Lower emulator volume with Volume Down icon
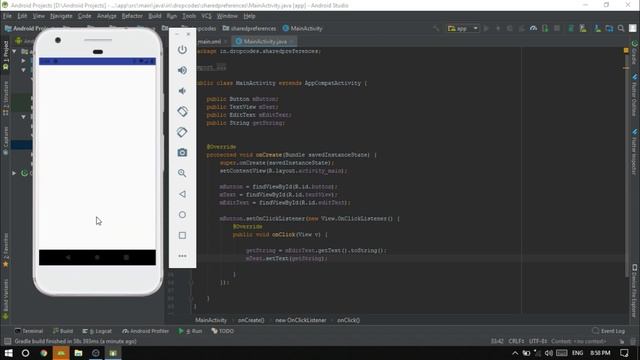 point(182,91)
